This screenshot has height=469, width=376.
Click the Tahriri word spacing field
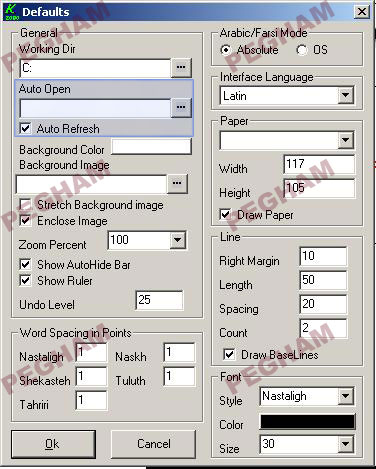coord(91,401)
